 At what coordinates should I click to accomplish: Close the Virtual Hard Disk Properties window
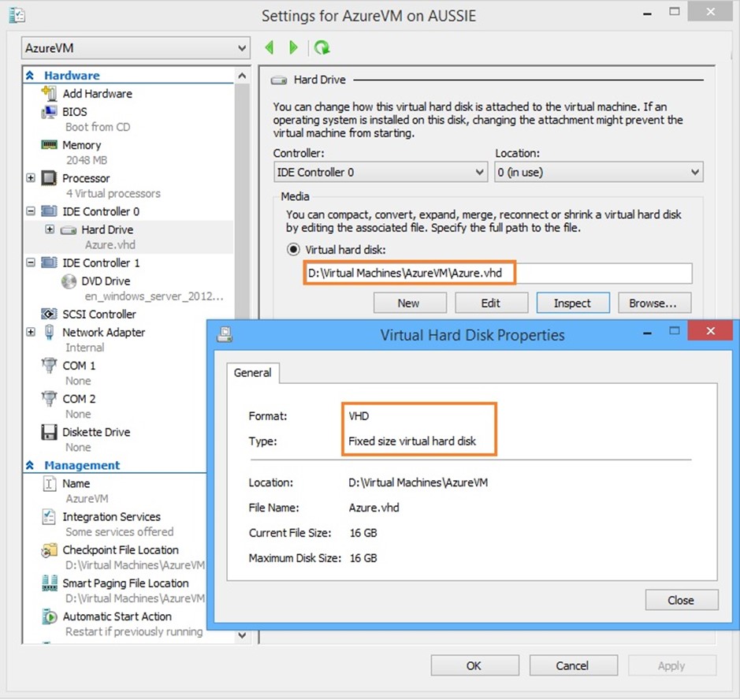[710, 331]
